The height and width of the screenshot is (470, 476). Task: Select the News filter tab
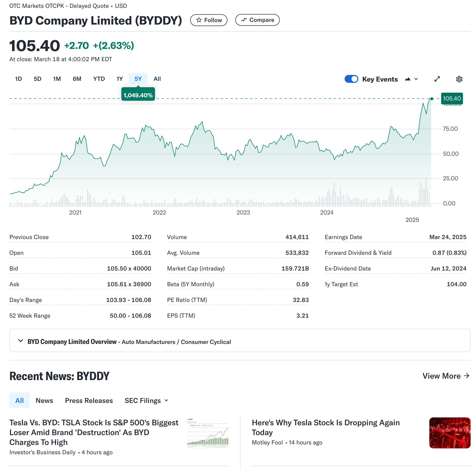pyautogui.click(x=44, y=400)
